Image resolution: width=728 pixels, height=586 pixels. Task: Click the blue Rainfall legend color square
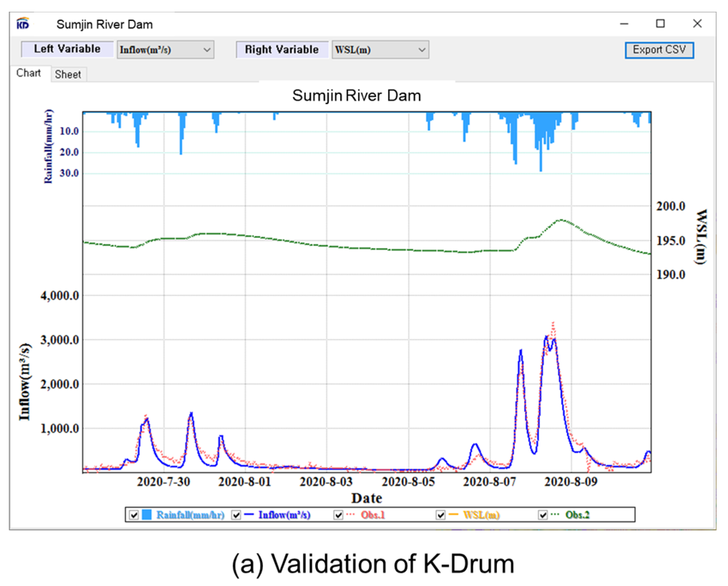tap(147, 515)
